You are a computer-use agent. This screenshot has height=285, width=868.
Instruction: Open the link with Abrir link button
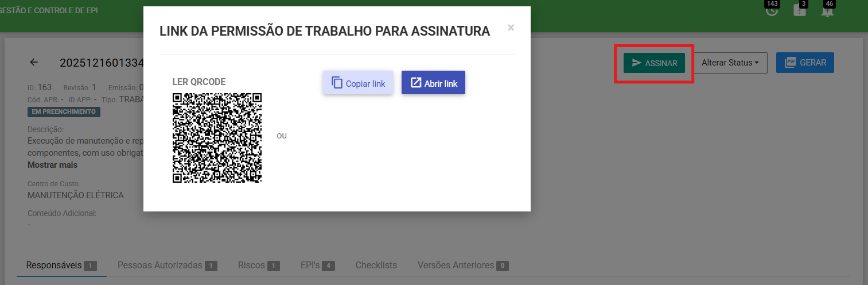coord(433,83)
